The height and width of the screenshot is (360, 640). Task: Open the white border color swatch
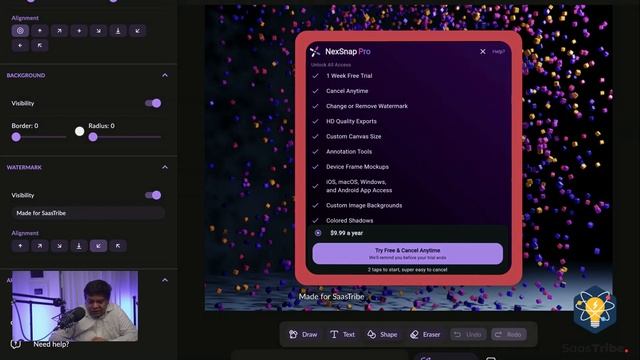pyautogui.click(x=80, y=131)
